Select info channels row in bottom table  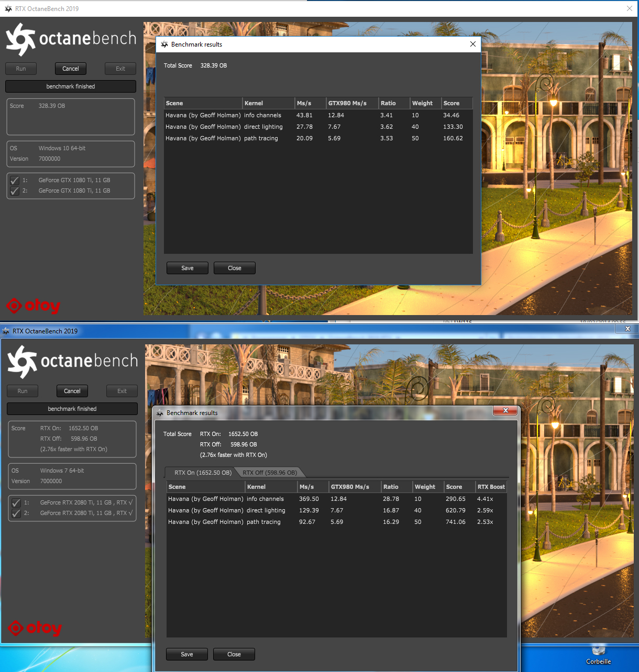click(x=337, y=499)
